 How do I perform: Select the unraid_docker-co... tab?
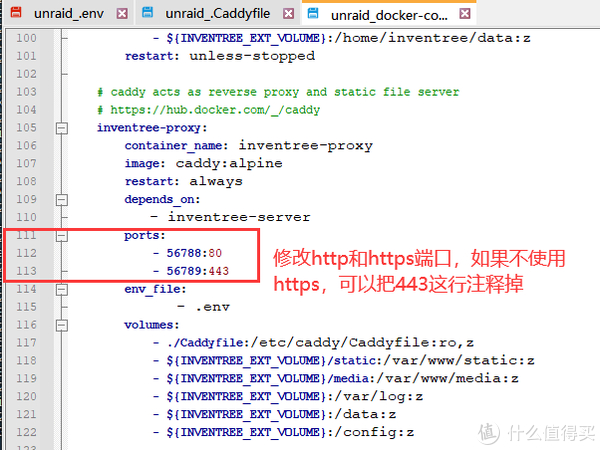tap(389, 15)
